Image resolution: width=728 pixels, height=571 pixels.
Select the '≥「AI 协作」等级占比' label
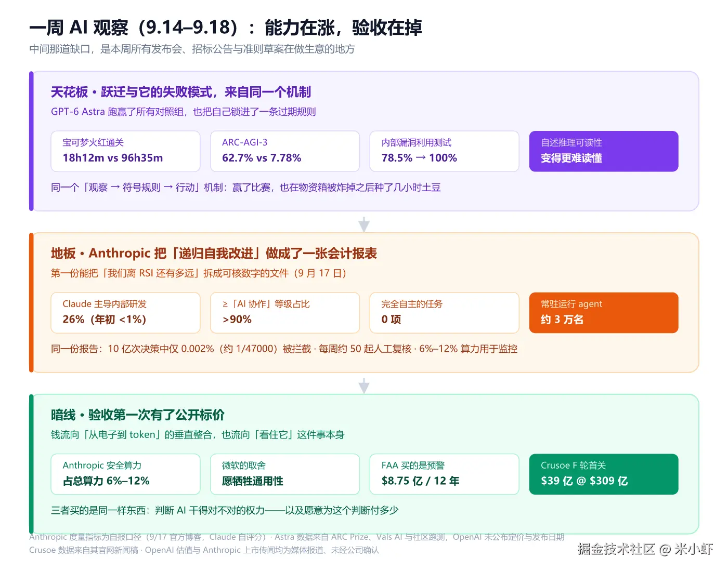coord(266,304)
